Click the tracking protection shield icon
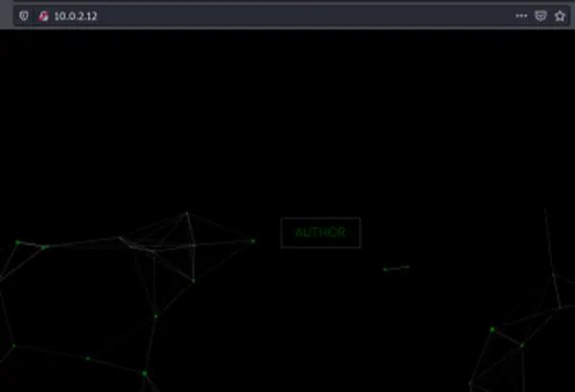The image size is (575, 392). point(24,15)
